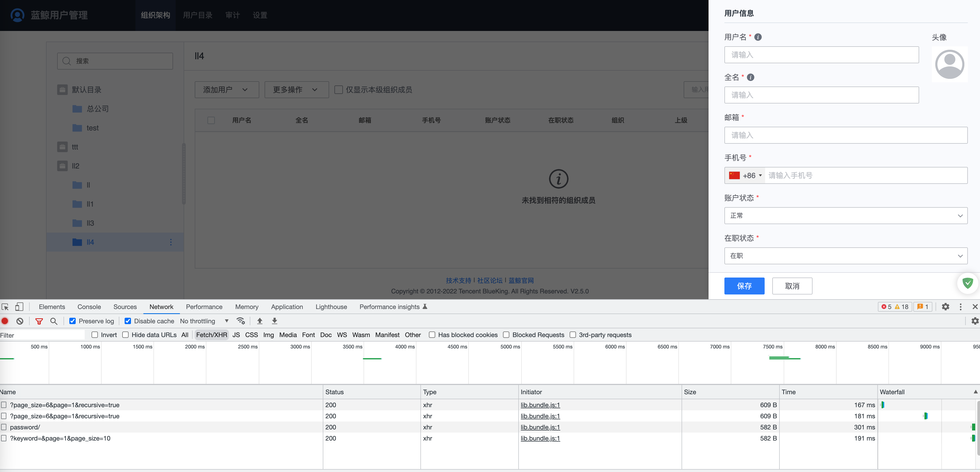Image resolution: width=980 pixels, height=472 pixels.
Task: Click the 邮箱 email input field
Action: (845, 135)
